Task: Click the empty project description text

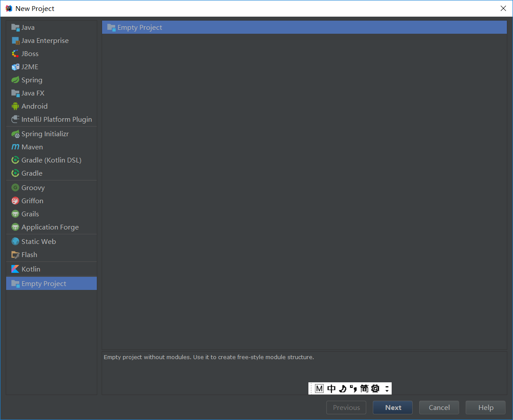Action: coord(209,357)
